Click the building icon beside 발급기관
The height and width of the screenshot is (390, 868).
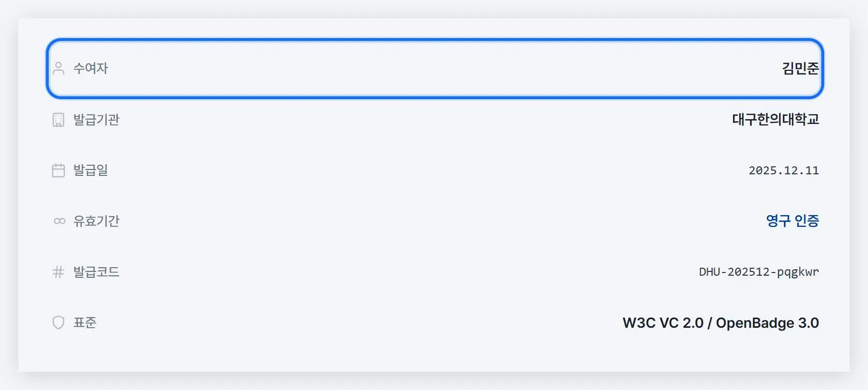pos(58,120)
